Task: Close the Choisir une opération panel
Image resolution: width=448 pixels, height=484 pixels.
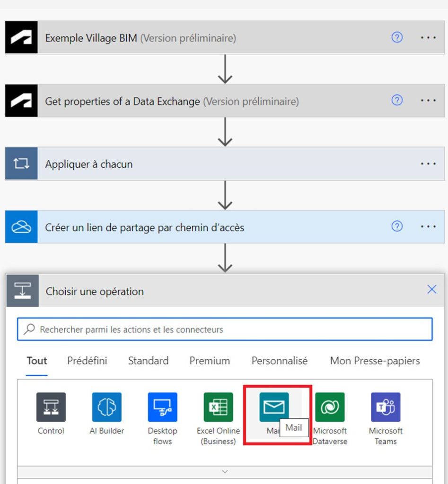Action: click(x=431, y=289)
